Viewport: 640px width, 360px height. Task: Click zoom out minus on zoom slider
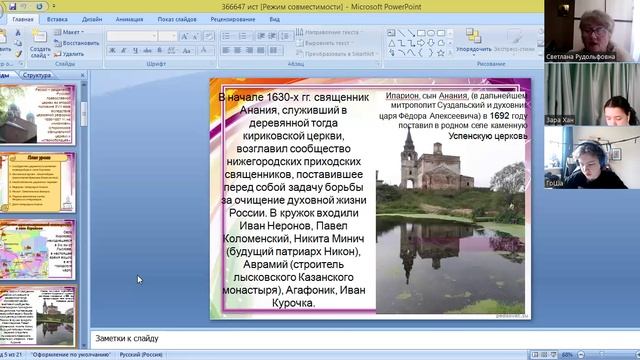point(581,355)
